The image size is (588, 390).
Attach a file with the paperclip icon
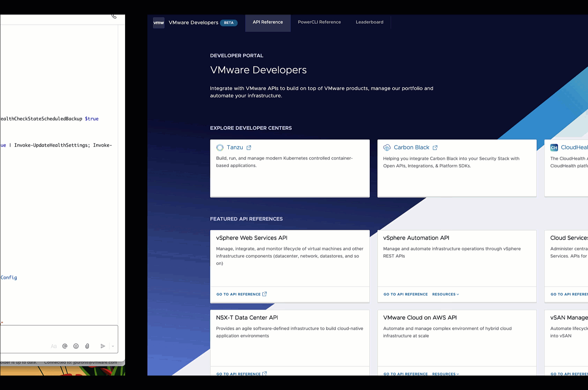[87, 346]
